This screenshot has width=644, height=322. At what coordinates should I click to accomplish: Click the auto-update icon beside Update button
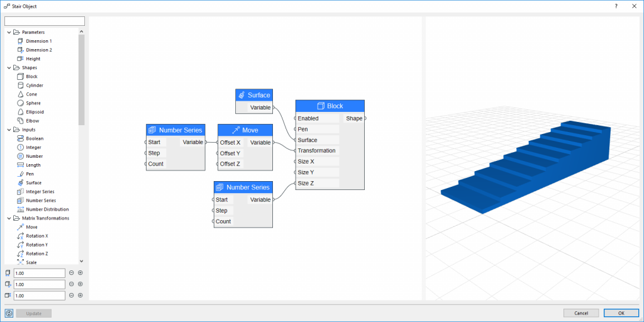9,313
